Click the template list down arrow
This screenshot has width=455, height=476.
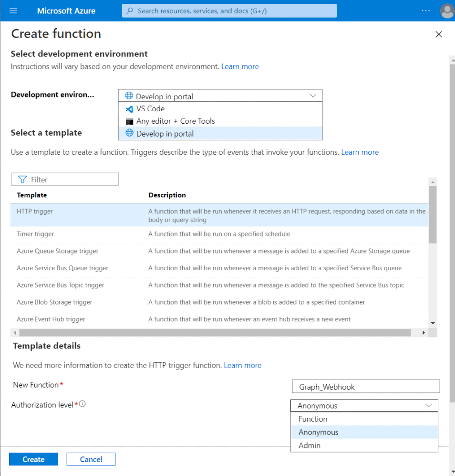click(x=433, y=323)
